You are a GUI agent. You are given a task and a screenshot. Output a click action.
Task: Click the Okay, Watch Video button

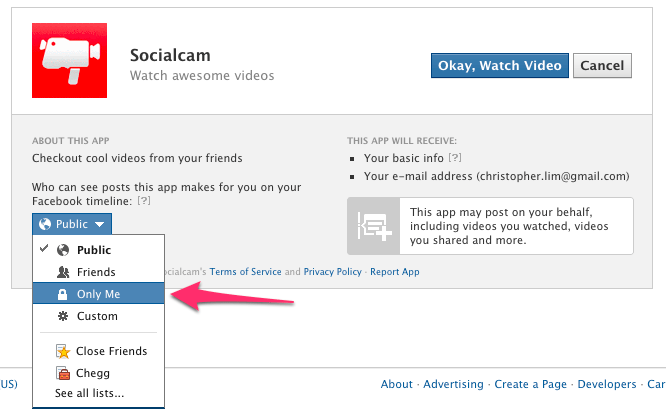(x=500, y=65)
